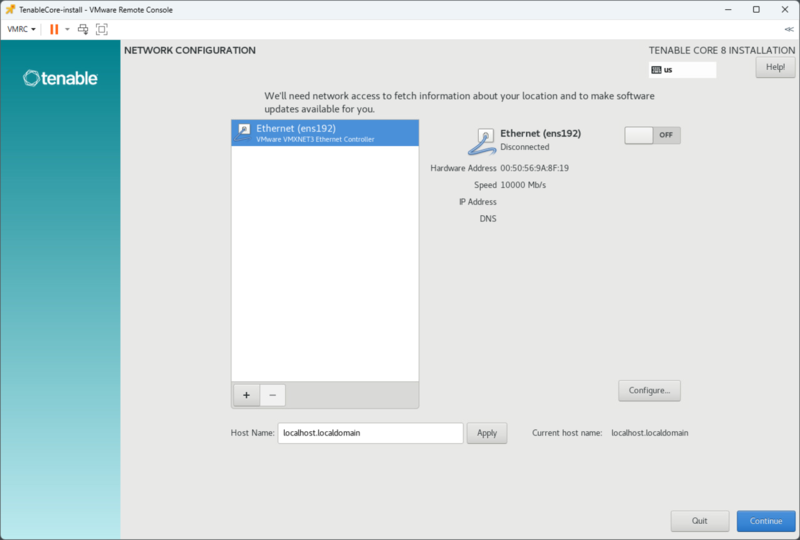Viewport: 800px width, 540px height.
Task: Open installer Help!
Action: [x=775, y=67]
